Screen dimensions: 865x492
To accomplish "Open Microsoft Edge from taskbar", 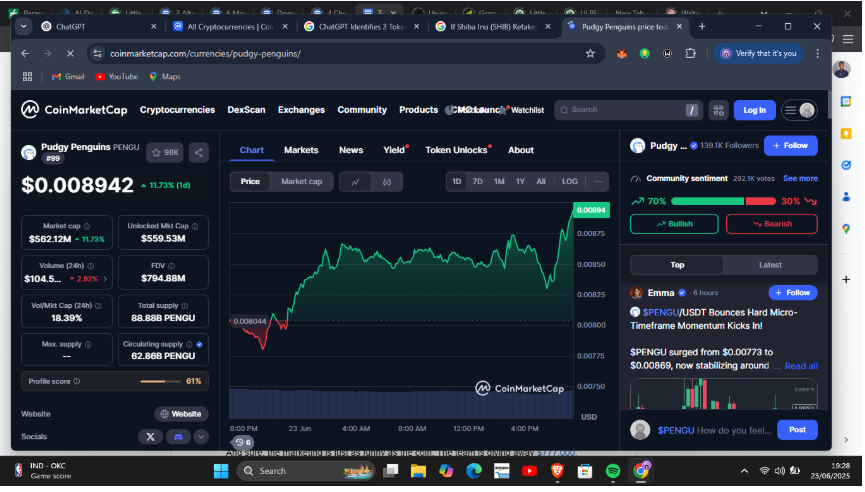I will click(x=474, y=471).
